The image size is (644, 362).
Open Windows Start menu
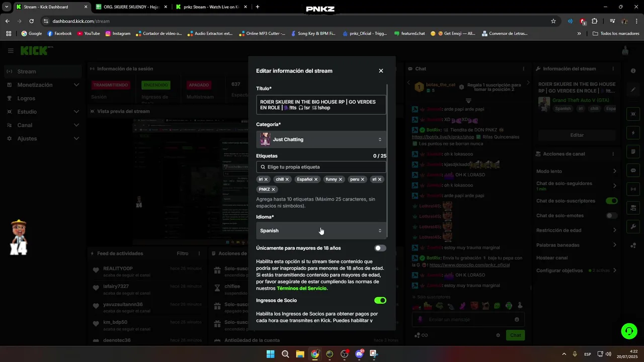click(x=270, y=354)
